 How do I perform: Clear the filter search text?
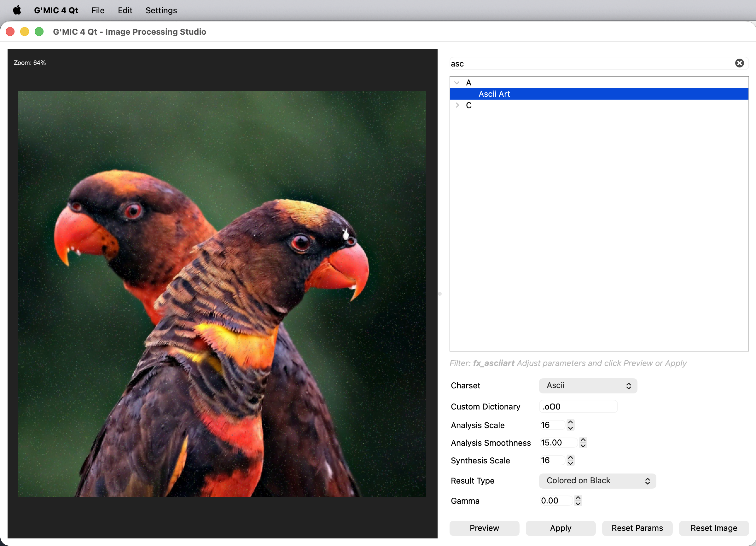point(739,63)
